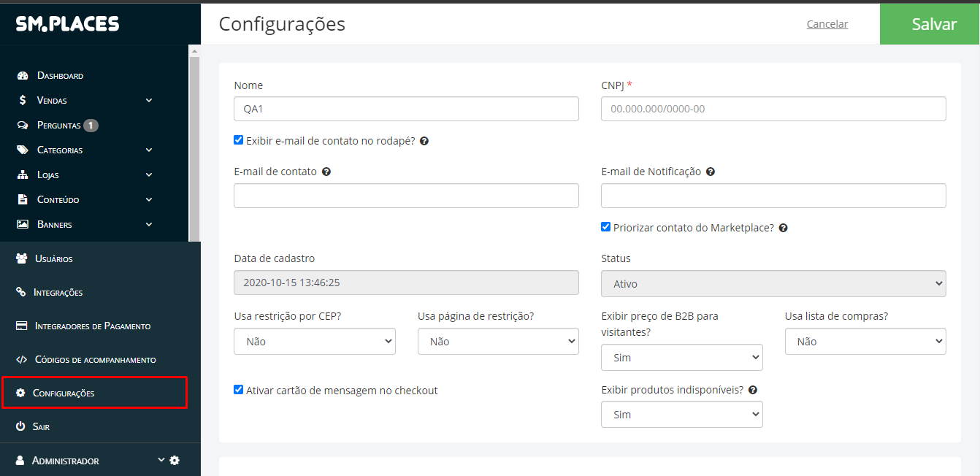Viewport: 980px width, 476px height.
Task: Click help icon next to Exibir produtos indisponíveis
Action: (753, 390)
